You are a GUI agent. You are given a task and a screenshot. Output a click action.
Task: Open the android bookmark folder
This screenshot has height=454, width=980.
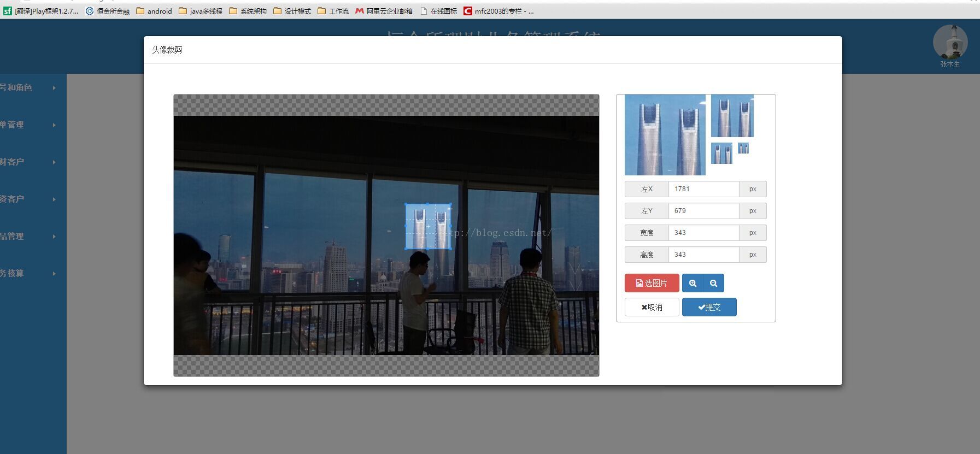click(x=154, y=11)
